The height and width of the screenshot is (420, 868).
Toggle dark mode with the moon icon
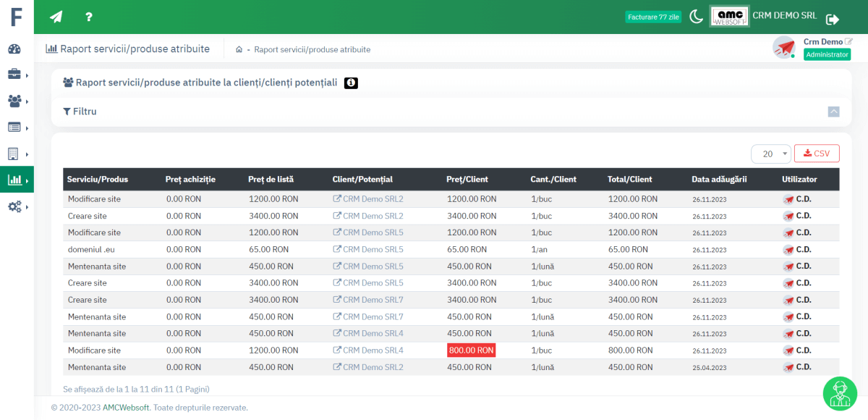[696, 17]
